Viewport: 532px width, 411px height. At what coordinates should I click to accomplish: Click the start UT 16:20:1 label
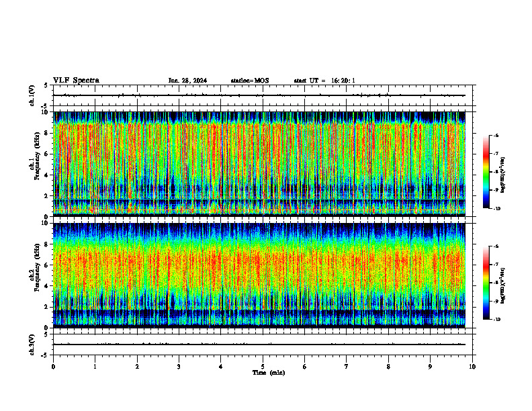coord(324,81)
